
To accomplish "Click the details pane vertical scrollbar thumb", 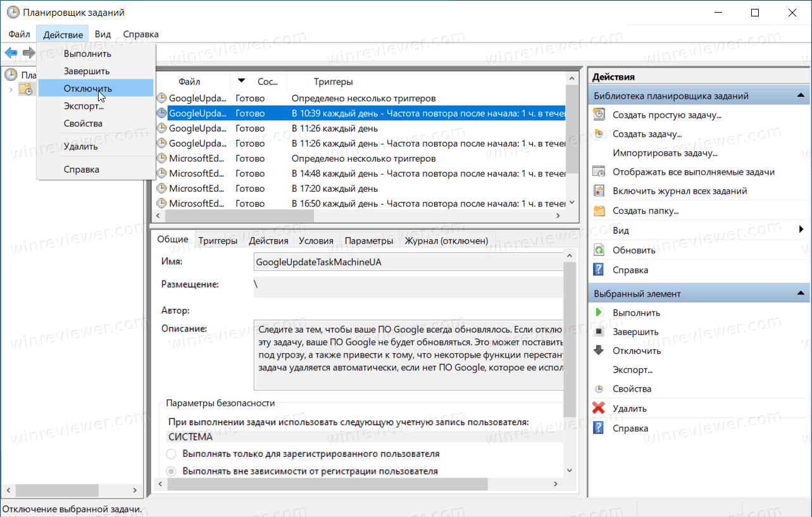I will point(569,339).
